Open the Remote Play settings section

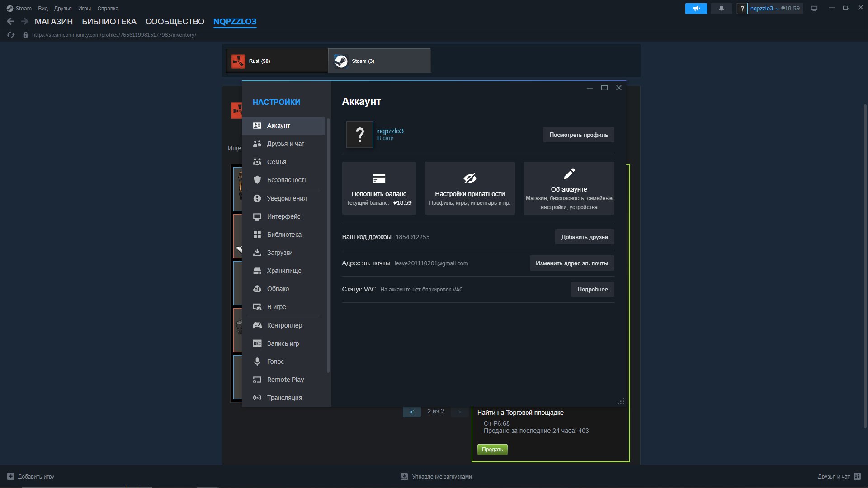coord(283,380)
